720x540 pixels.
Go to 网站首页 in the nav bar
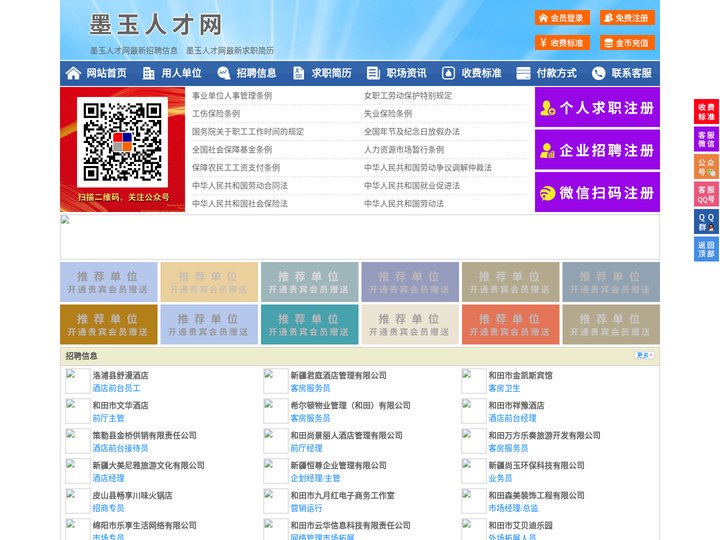107,73
